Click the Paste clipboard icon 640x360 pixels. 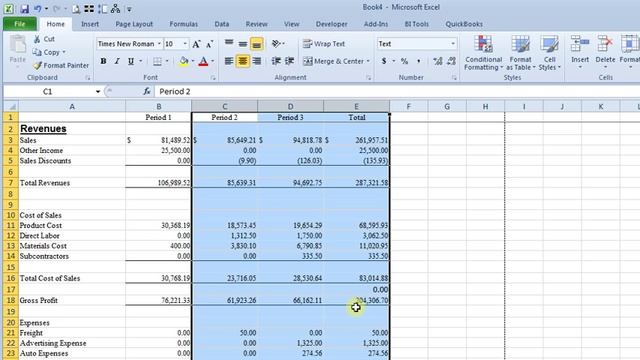pyautogui.click(x=17, y=45)
